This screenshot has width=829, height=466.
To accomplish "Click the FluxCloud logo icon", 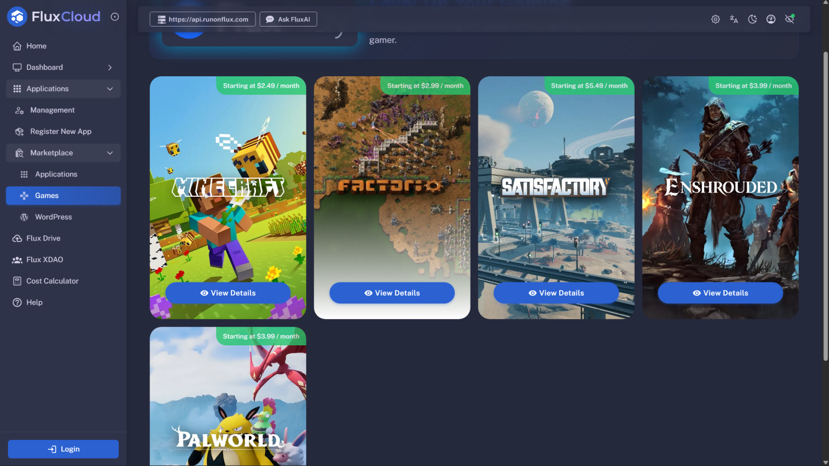I will coord(17,17).
